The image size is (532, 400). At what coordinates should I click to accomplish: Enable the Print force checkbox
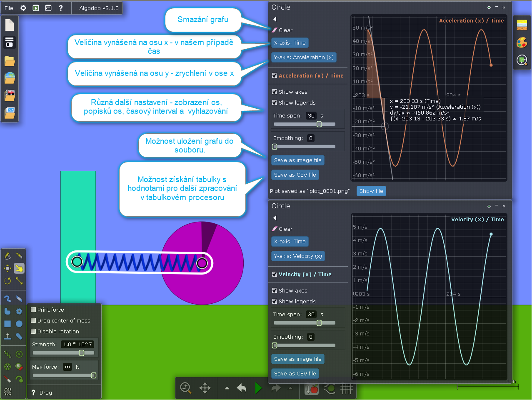coord(34,310)
